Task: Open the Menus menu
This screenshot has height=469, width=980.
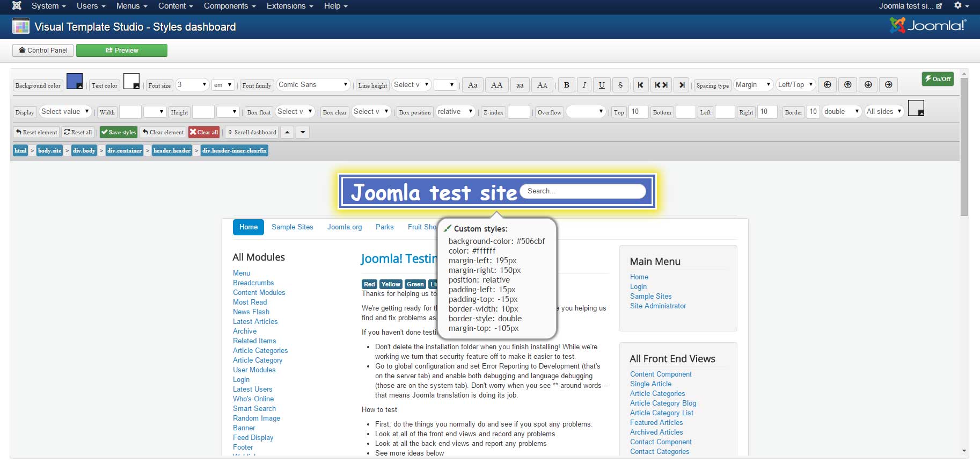Action: click(132, 6)
